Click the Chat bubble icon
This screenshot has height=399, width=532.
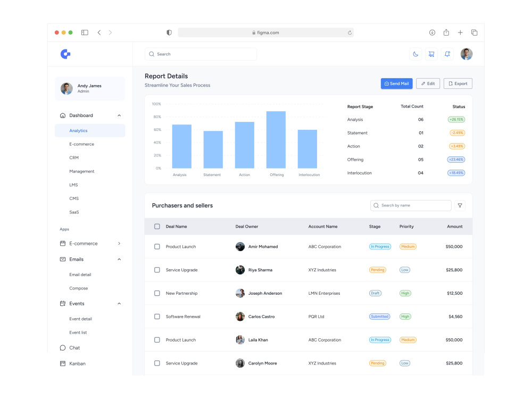click(x=63, y=348)
